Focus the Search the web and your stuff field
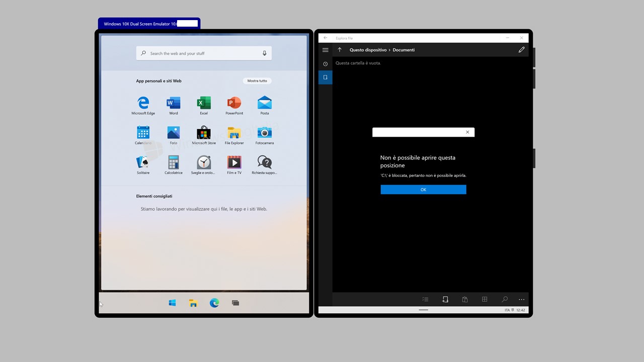This screenshot has width=644, height=362. [x=204, y=53]
